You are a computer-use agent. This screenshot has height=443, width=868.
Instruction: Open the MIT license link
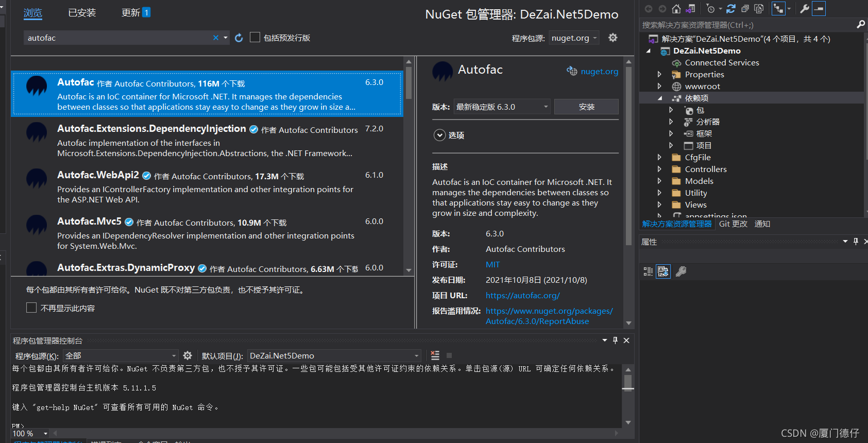(492, 264)
